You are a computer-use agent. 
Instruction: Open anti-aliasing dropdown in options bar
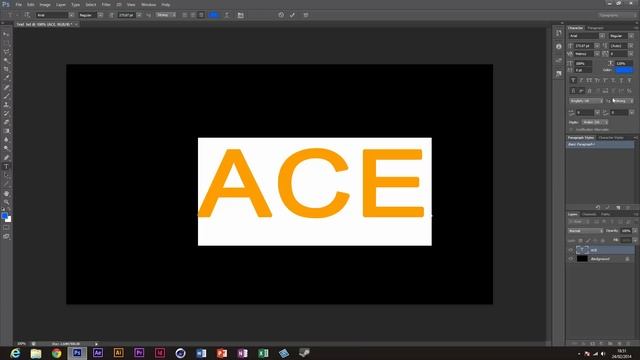[165, 15]
